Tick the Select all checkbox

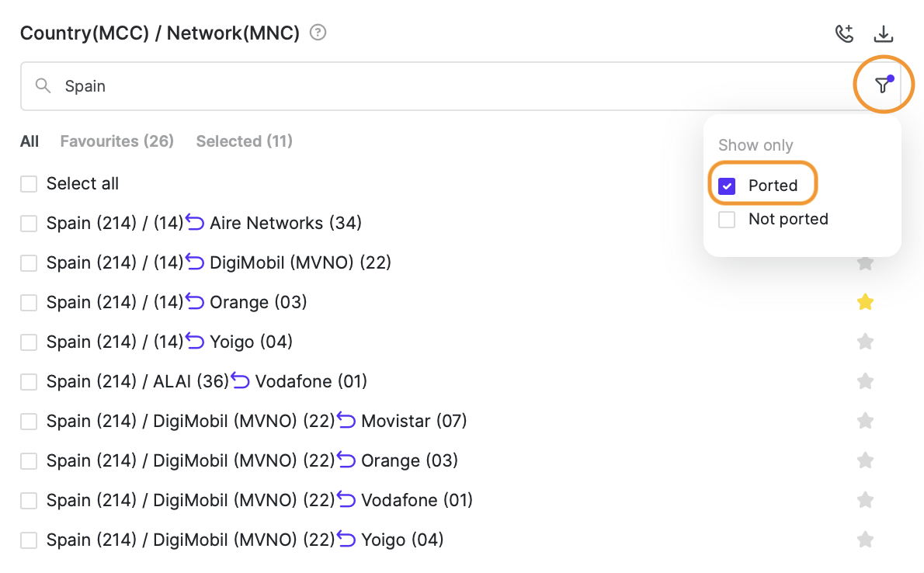[x=29, y=184]
